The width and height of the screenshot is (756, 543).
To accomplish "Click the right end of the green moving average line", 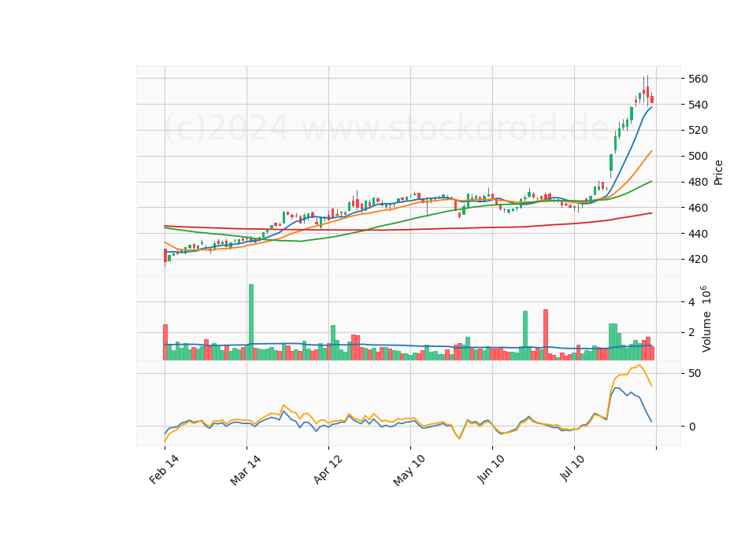I will (x=652, y=181).
